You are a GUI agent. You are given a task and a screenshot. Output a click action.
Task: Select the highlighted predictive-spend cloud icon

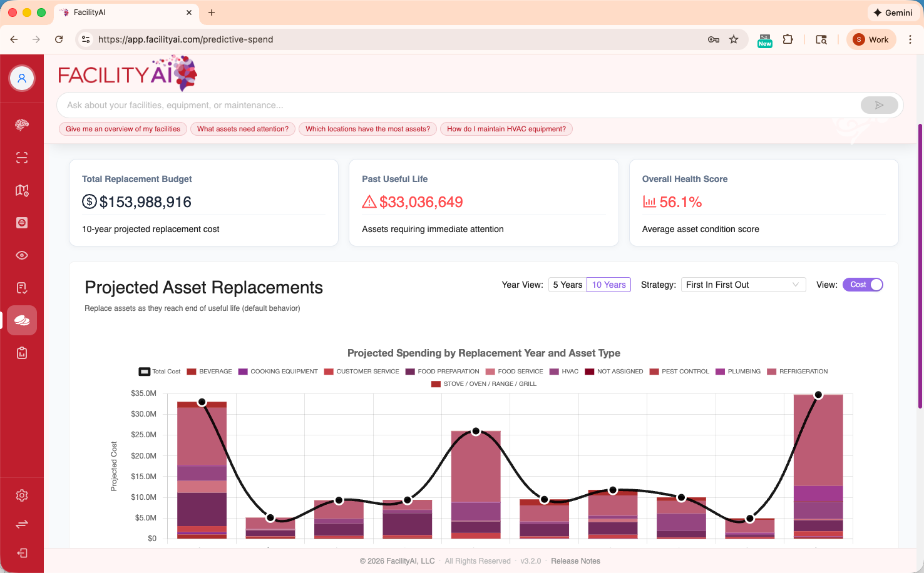(x=22, y=320)
